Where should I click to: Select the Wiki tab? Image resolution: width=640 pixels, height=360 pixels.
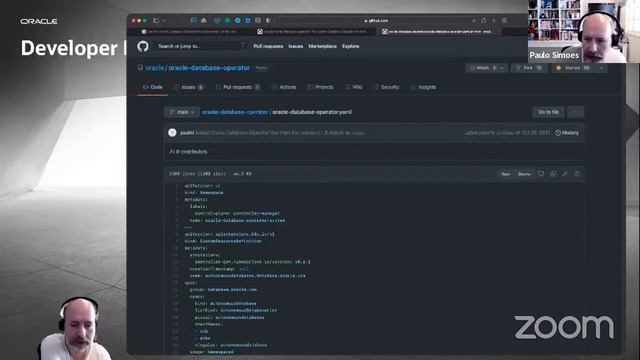[353, 87]
